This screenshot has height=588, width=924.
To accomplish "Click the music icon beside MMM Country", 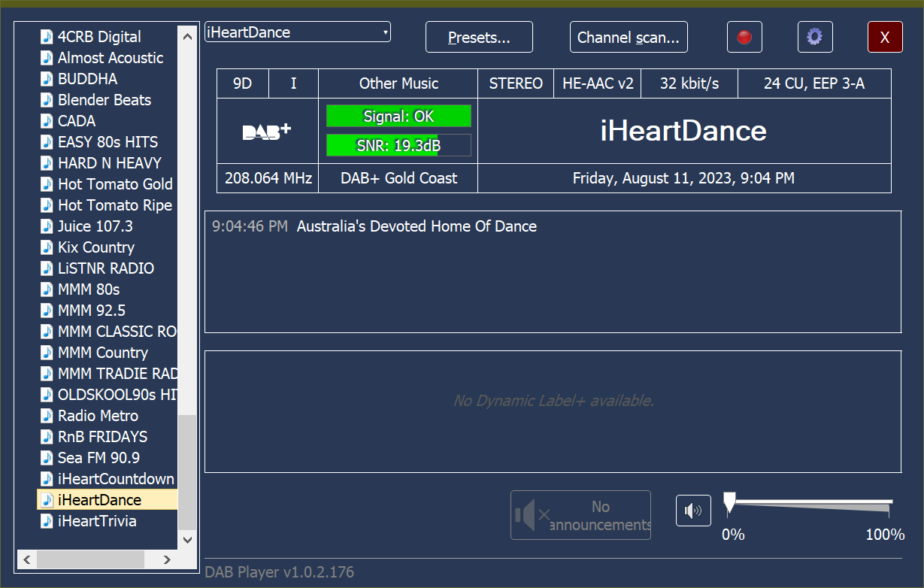I will [x=47, y=352].
